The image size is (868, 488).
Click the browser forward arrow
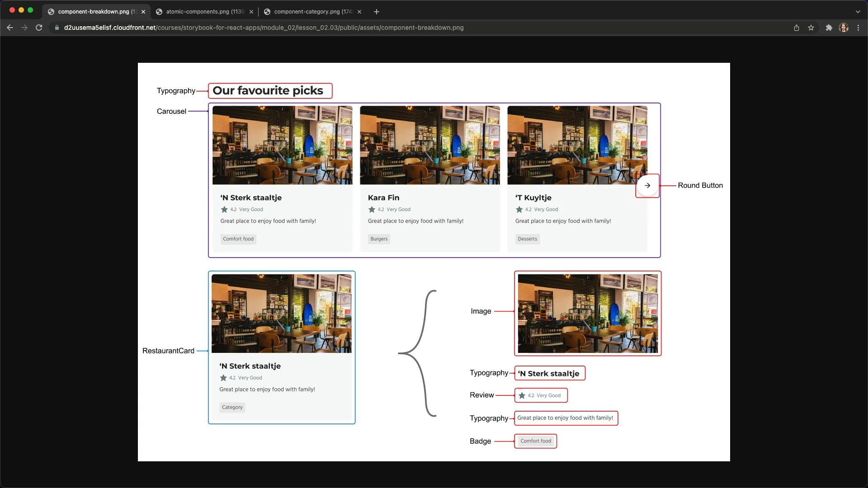24,28
